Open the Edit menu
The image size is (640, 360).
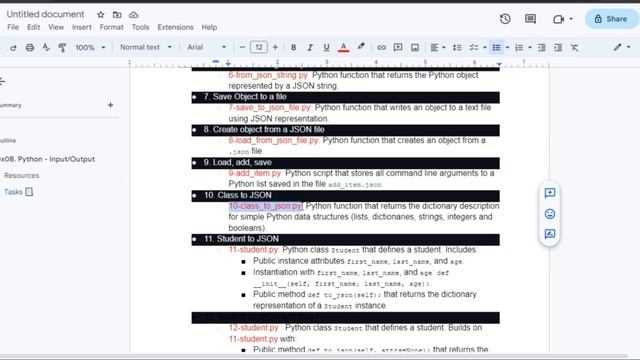coord(33,27)
